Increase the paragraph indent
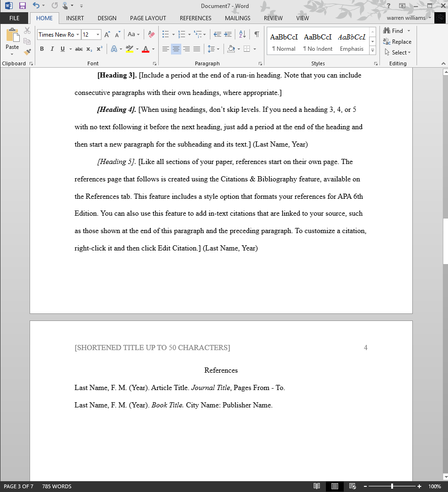The image size is (448, 492). pyautogui.click(x=228, y=34)
